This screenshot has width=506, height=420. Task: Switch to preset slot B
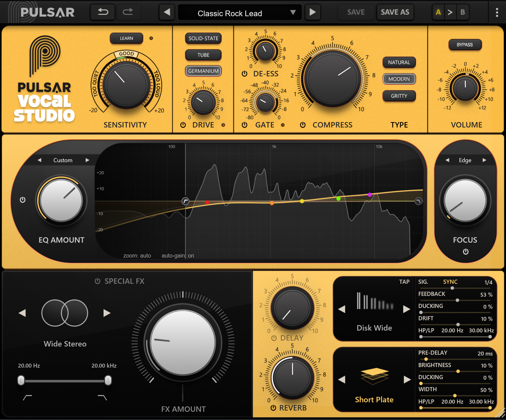tap(462, 12)
